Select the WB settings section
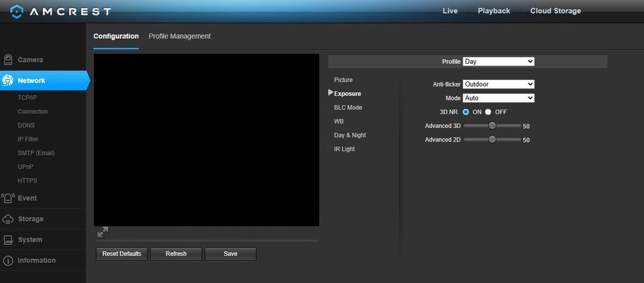Viewport: 644px width, 283px height. [x=339, y=121]
